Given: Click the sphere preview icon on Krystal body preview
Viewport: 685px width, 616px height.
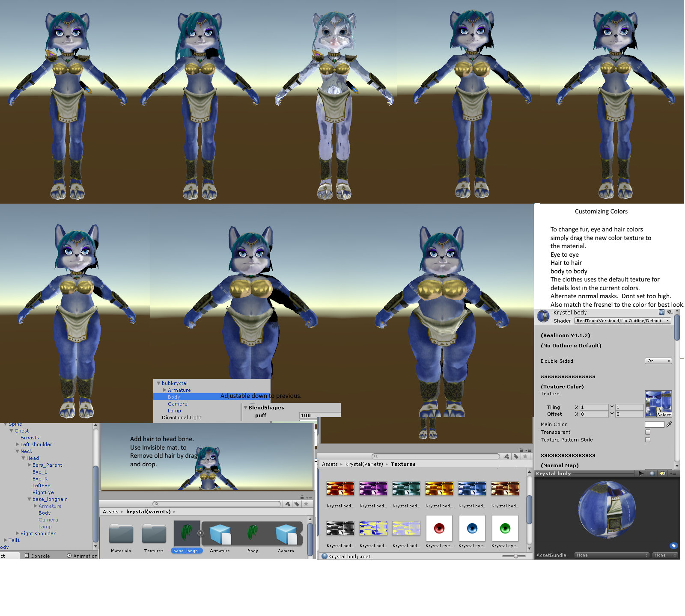Looking at the screenshot, I should [x=652, y=474].
